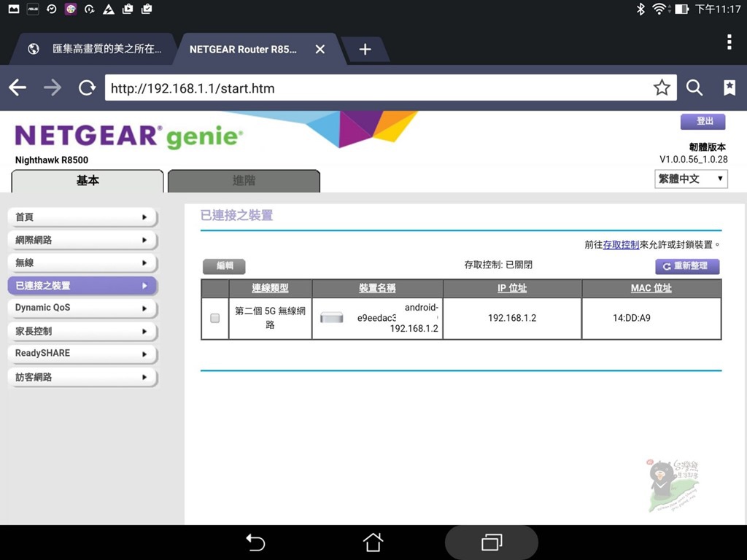Tap the browser forward arrow
This screenshot has height=560, width=747.
(53, 87)
